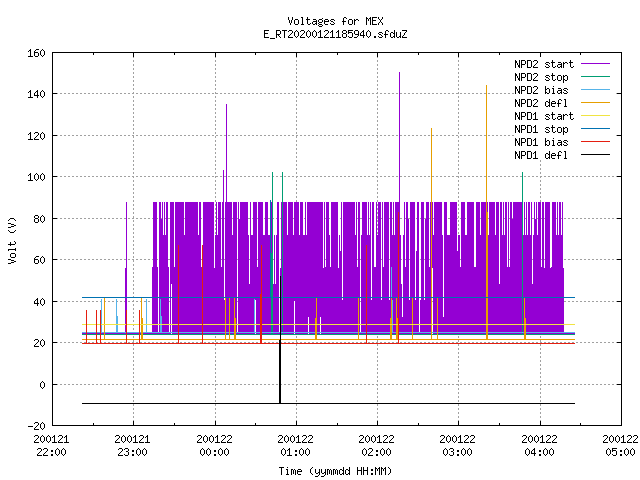The height and width of the screenshot is (480, 640).
Task: Click the 'Volt (V)' y-axis label
Action: (12, 240)
